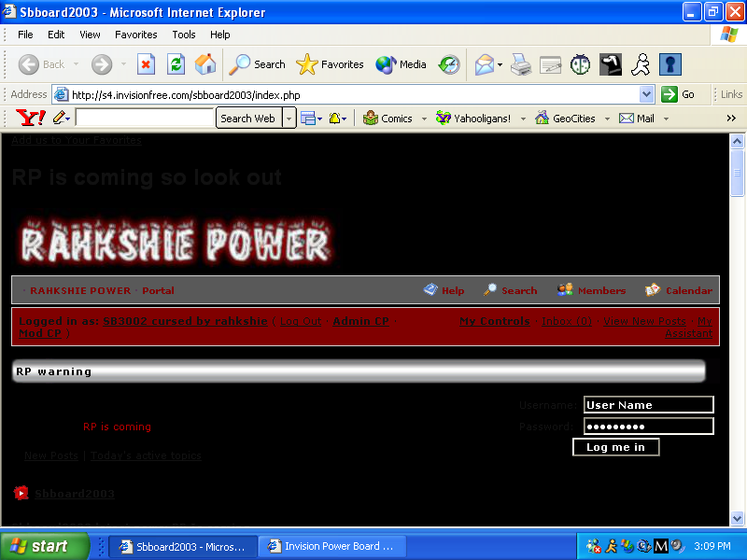Expand the Yahoo Mail dropdown arrow
This screenshot has height=560, width=747.
coord(666,119)
